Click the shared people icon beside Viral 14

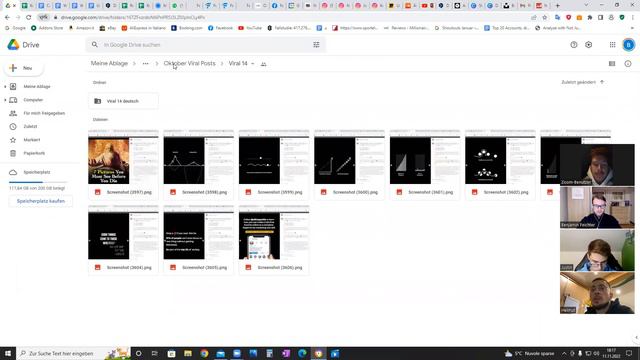tap(264, 64)
